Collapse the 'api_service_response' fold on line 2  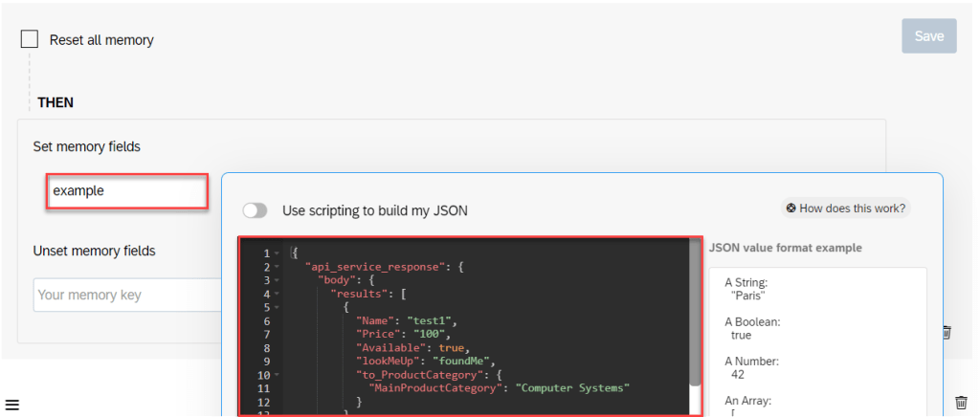(x=277, y=268)
